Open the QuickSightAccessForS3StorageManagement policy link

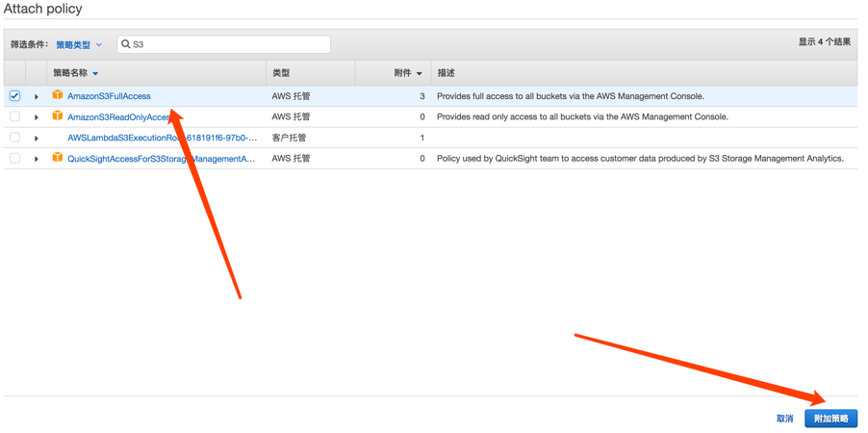[x=162, y=159]
